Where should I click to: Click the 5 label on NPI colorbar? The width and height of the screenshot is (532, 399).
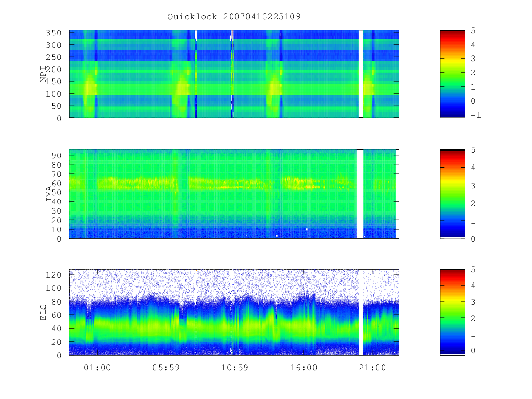tap(473, 31)
